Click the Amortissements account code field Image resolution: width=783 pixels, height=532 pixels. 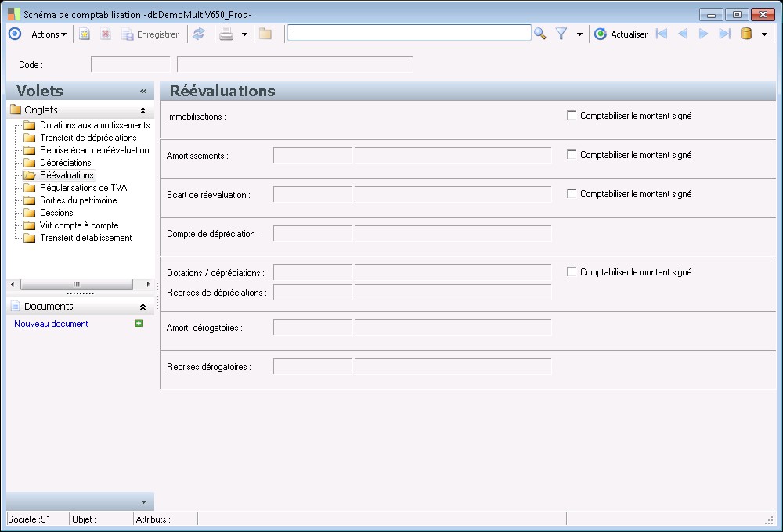pyautogui.click(x=313, y=155)
